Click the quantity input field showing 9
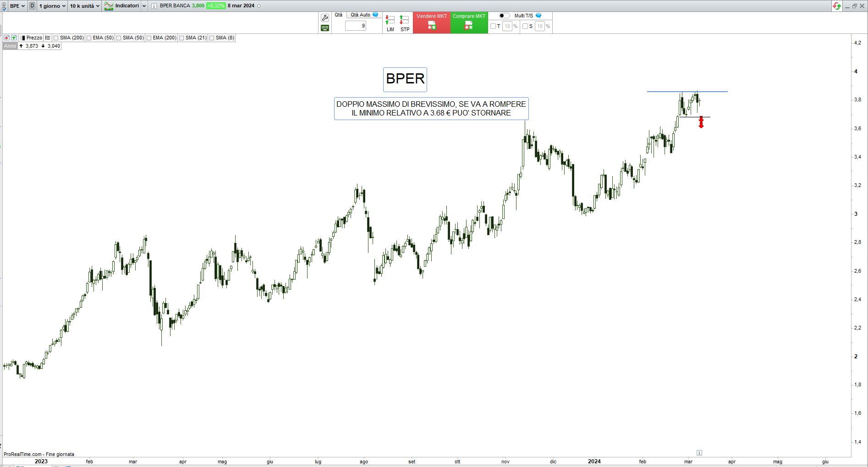 pos(356,26)
